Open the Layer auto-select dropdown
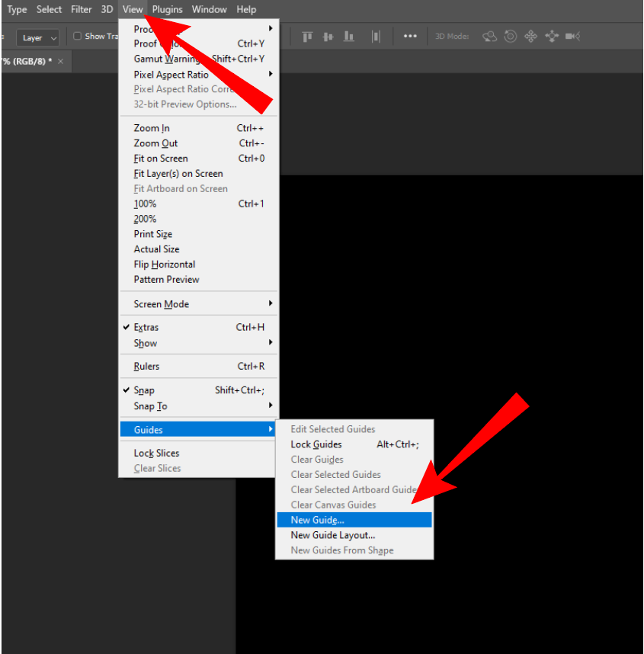 39,37
